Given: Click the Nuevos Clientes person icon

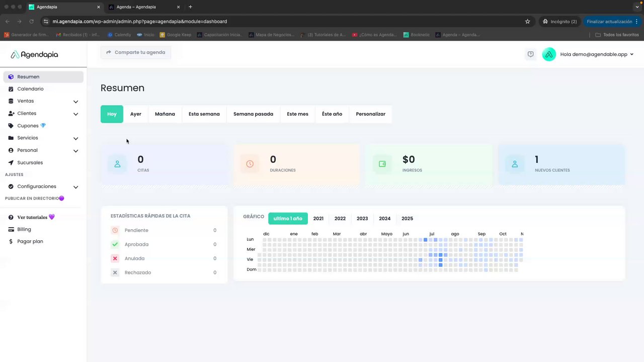Looking at the screenshot, I should click(515, 164).
